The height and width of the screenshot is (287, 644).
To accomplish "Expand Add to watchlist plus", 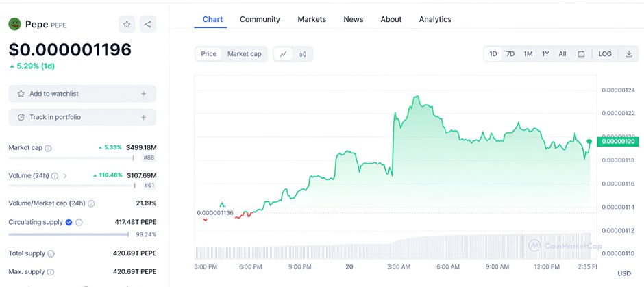I will [143, 94].
